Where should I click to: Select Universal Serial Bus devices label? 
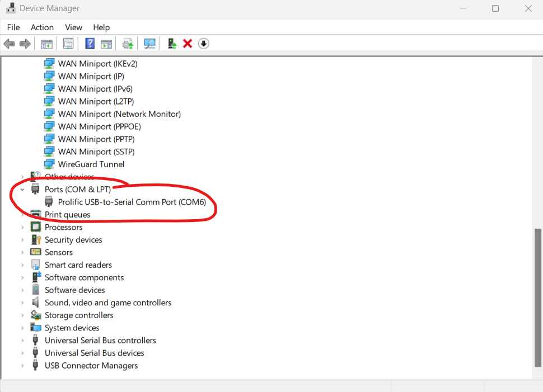tap(94, 353)
